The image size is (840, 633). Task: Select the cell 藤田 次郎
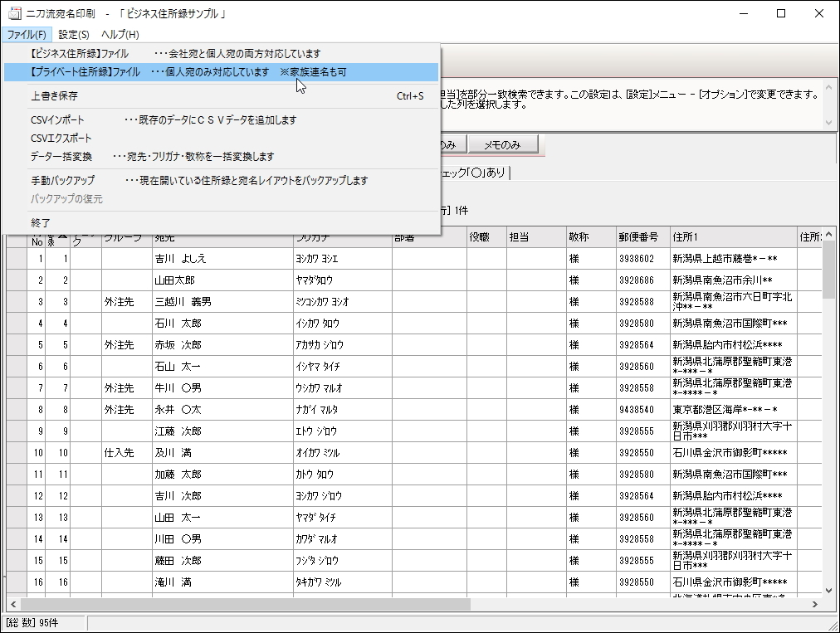pyautogui.click(x=222, y=561)
